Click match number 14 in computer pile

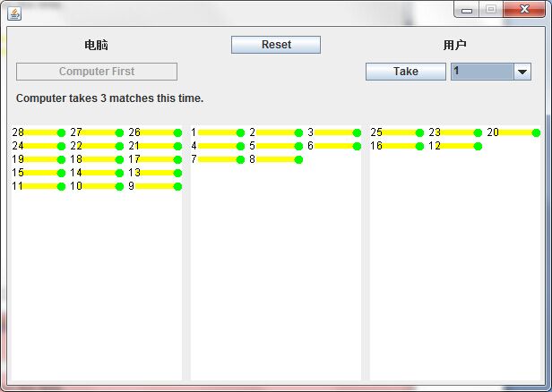pyautogui.click(x=97, y=173)
